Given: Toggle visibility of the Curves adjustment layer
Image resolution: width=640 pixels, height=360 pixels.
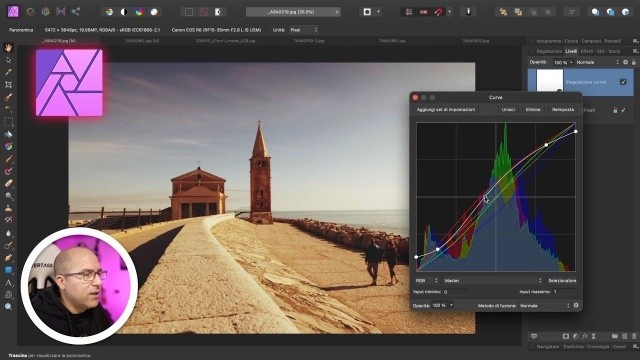Looking at the screenshot, I should point(623,82).
